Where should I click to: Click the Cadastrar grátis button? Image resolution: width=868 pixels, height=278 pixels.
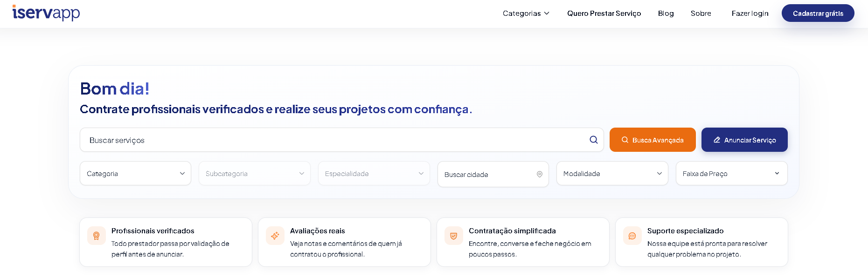click(818, 13)
